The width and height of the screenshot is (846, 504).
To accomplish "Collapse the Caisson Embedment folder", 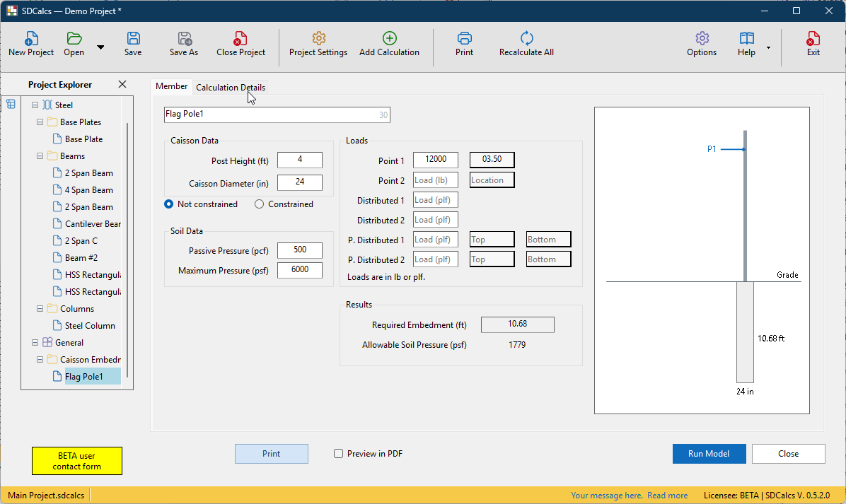I will pyautogui.click(x=40, y=360).
